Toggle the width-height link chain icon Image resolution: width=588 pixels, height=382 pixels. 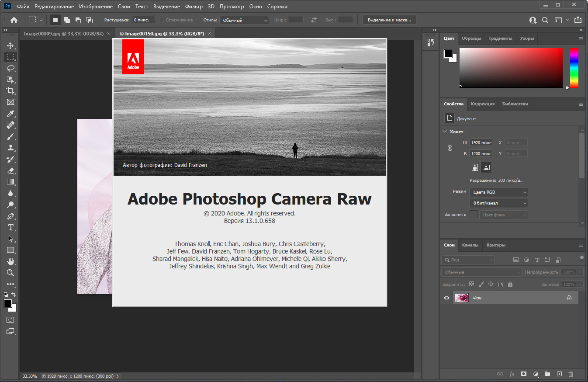[x=450, y=148]
